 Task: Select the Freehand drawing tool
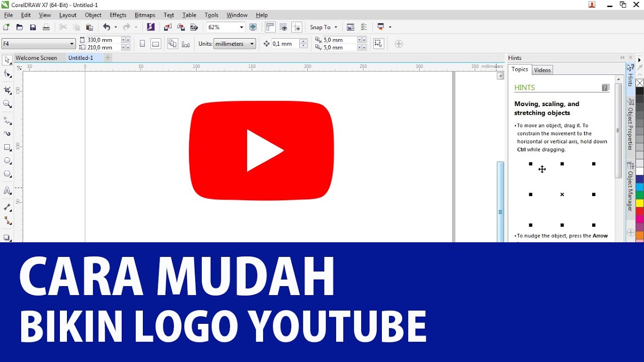coord(7,121)
